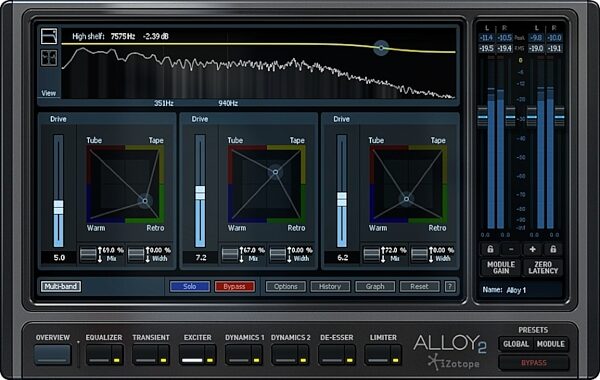Image resolution: width=600 pixels, height=380 pixels.
Task: Toggle Zero Latency mode
Action: [543, 267]
